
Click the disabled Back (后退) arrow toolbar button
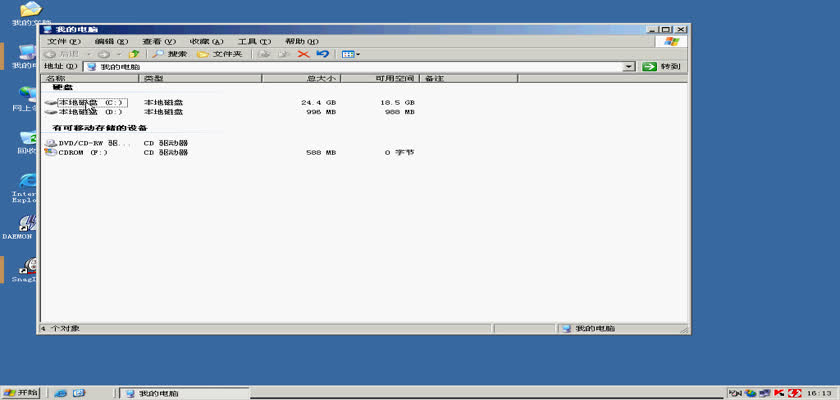click(62, 54)
